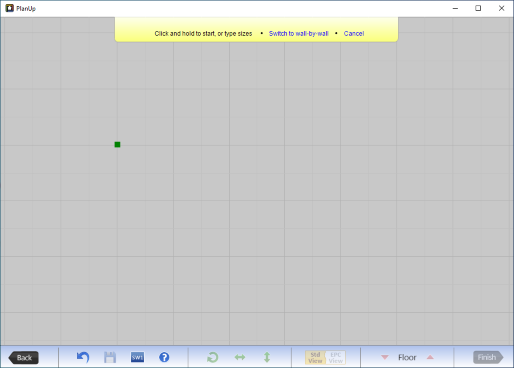Click the horizontal flip arrows icon
514x368 pixels.
pos(240,357)
